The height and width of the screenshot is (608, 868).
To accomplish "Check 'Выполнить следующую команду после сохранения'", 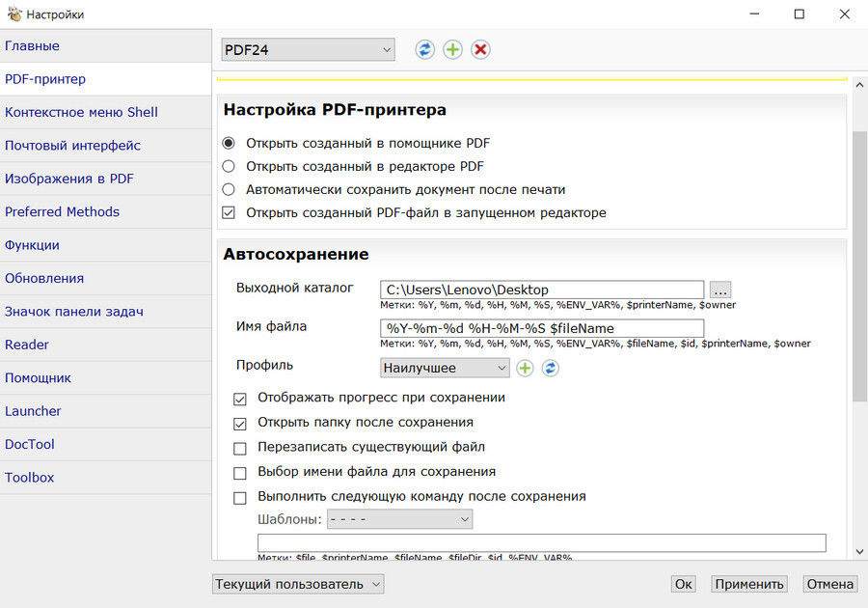I will tap(240, 498).
